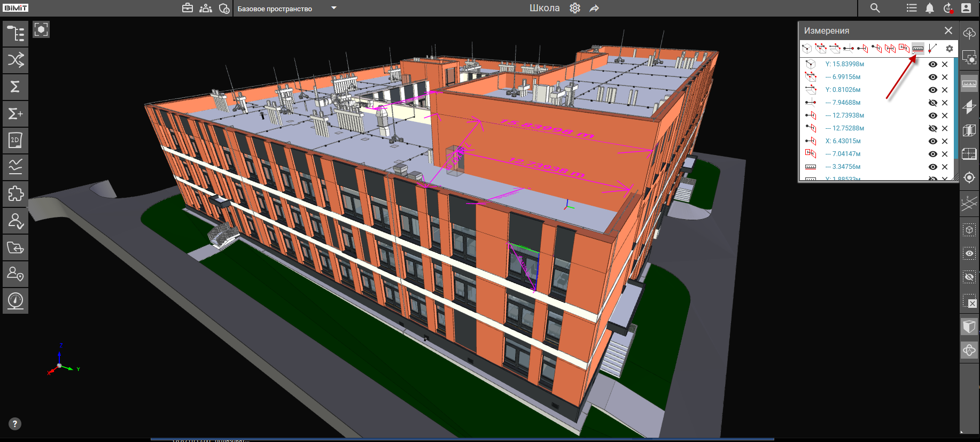Viewport: 980px width, 442px height.
Task: Open the list menu in top bar
Action: point(912,8)
